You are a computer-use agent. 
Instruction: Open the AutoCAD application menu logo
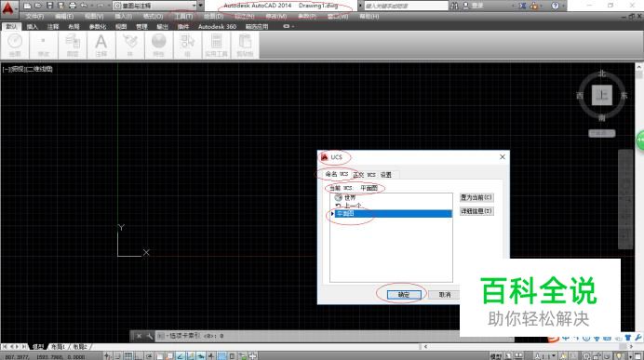(x=7, y=9)
